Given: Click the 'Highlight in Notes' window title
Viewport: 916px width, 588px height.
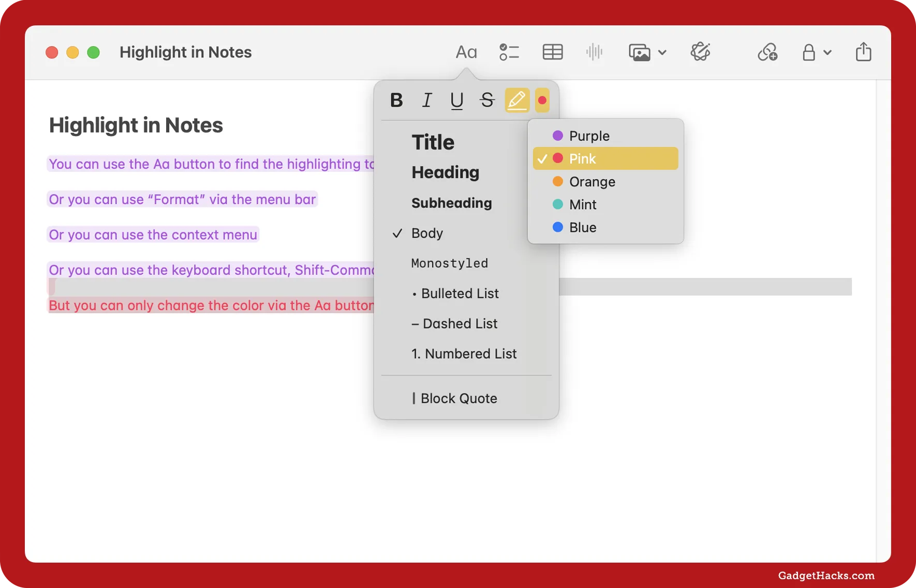Looking at the screenshot, I should [185, 52].
